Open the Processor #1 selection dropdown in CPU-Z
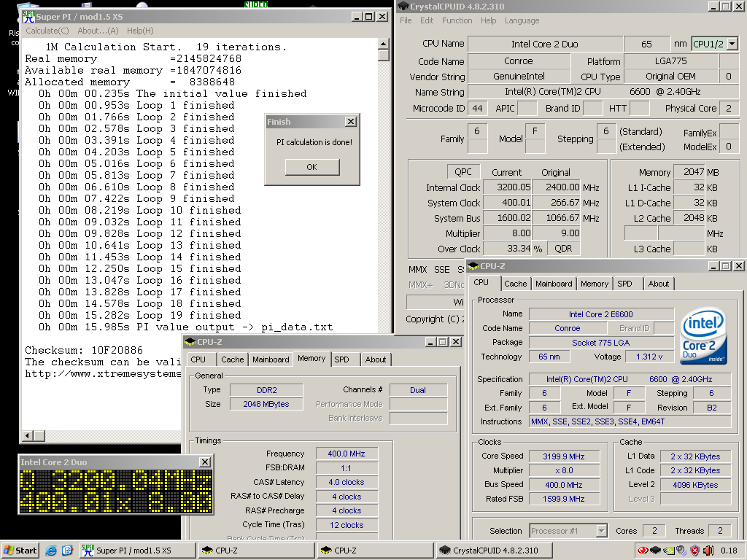This screenshot has width=747, height=560. coord(601,531)
